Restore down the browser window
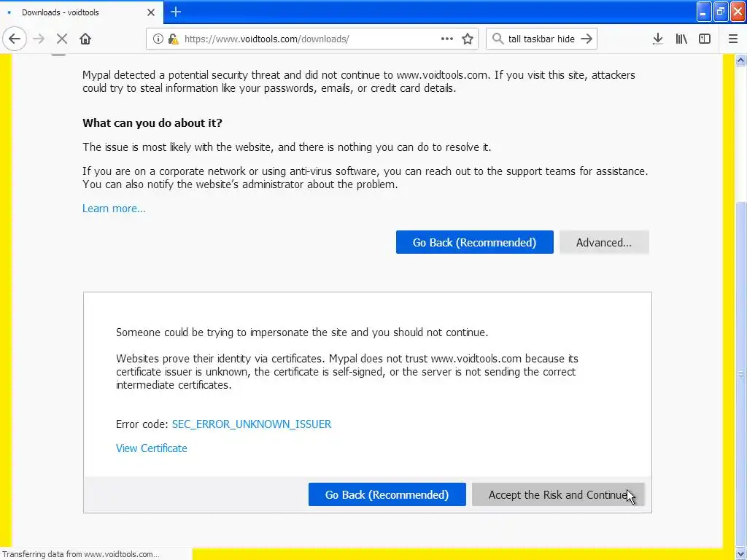747x560 pixels. [x=720, y=12]
